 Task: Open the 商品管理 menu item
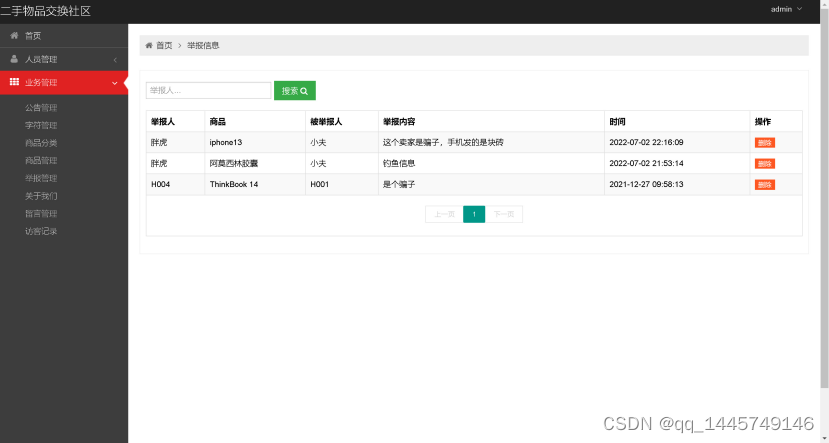[41, 160]
